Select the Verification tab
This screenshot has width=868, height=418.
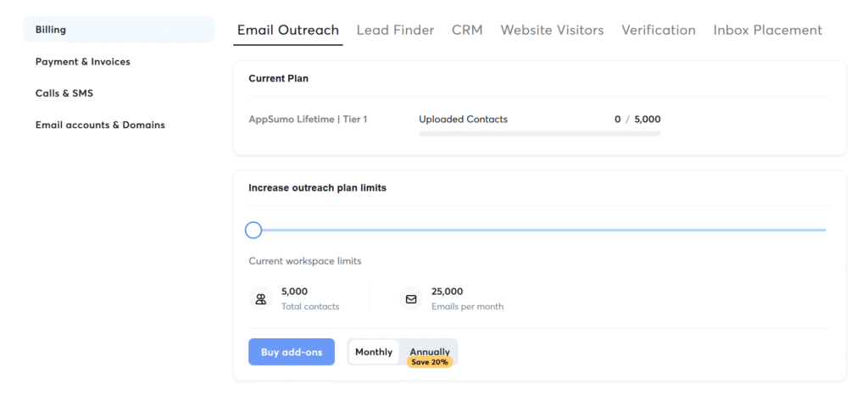coord(658,30)
